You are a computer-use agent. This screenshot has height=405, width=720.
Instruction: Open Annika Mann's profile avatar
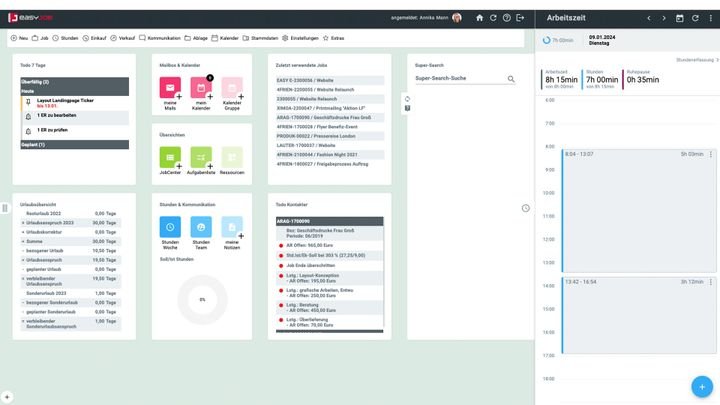456,18
